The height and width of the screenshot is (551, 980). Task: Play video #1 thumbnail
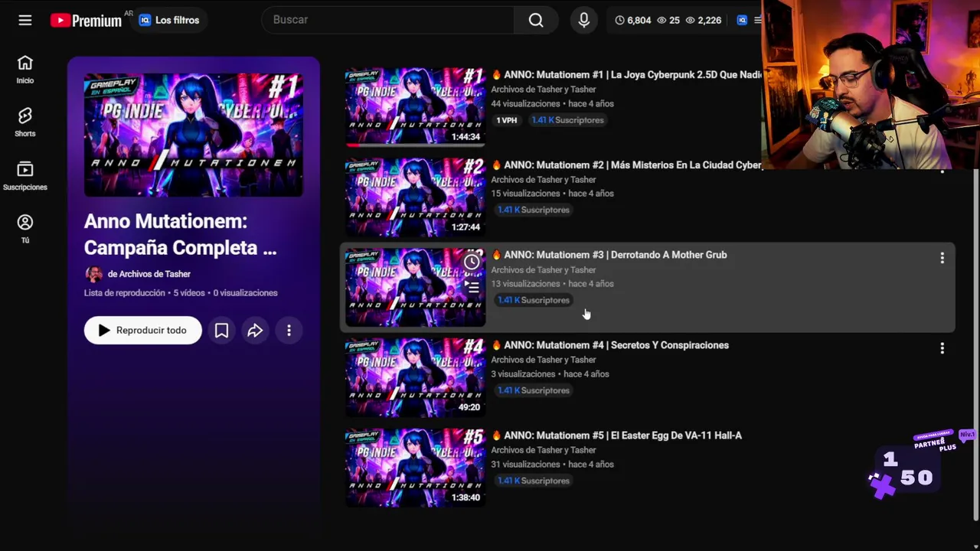pyautogui.click(x=415, y=106)
